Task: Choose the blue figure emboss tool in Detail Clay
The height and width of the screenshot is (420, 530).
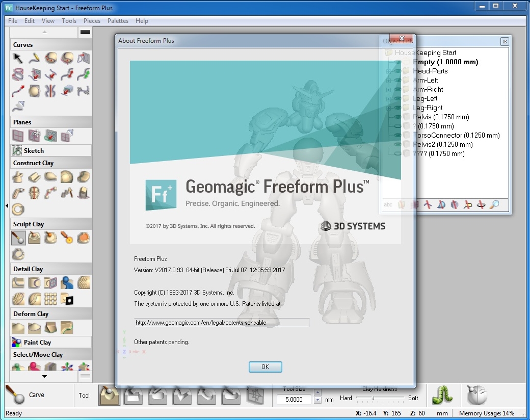Action: tap(67, 283)
